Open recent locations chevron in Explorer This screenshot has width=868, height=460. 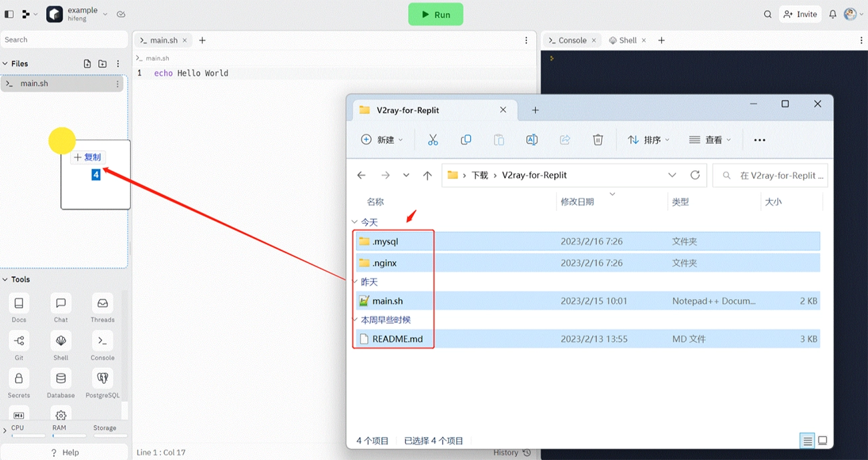(x=406, y=175)
